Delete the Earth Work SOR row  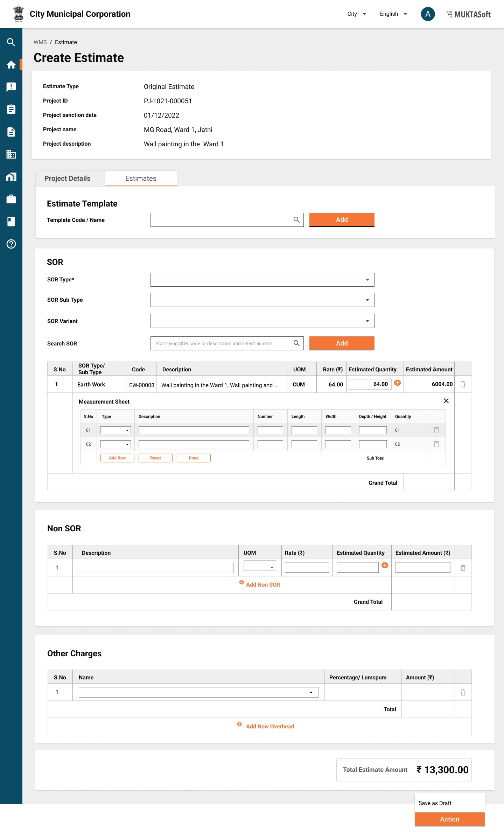click(x=462, y=384)
